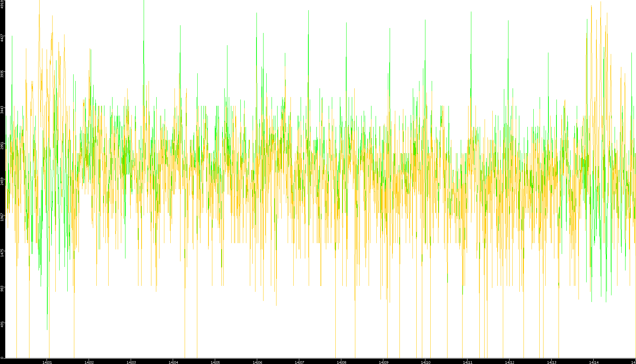This screenshot has width=636, height=364.
Task: Click the 14:13 time axis label
Action: [552, 362]
